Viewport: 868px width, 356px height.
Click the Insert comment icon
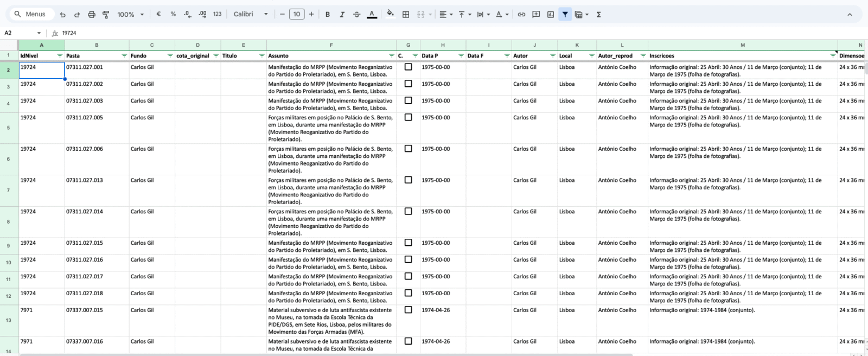[536, 15]
